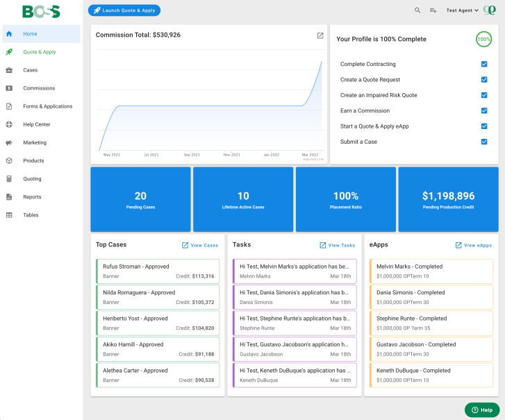Open Forms & Applications menu item
This screenshot has height=420, width=505.
[41, 106]
